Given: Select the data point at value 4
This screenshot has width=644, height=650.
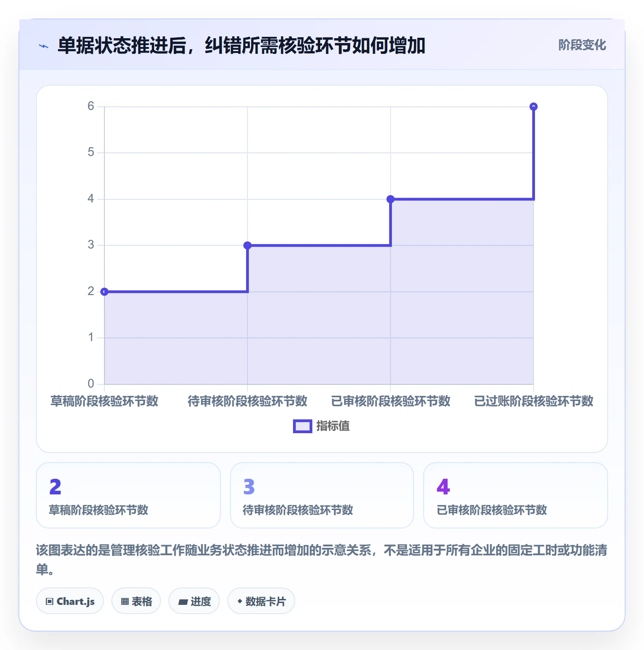Looking at the screenshot, I should click(x=391, y=199).
